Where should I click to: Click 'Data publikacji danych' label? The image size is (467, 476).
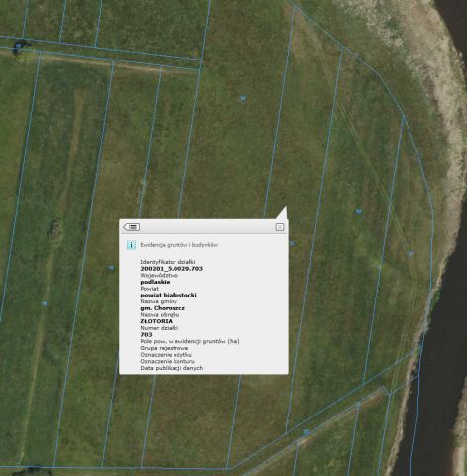pos(172,368)
